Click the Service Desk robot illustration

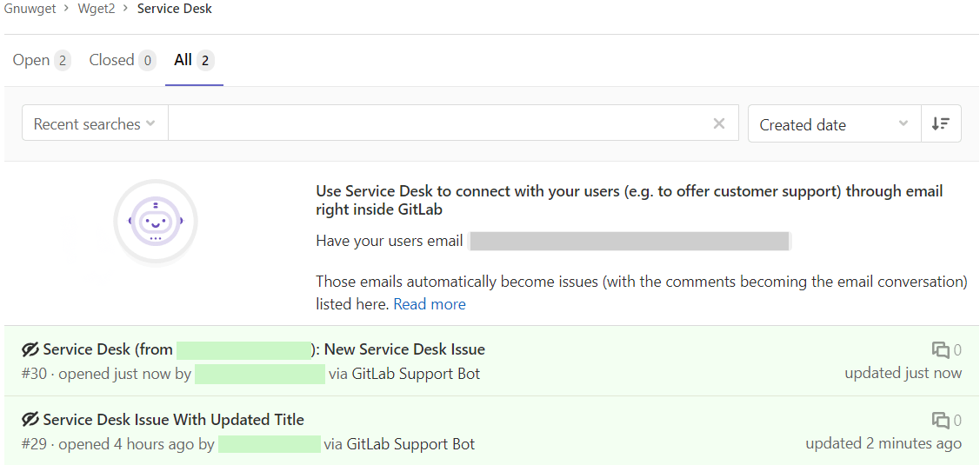point(156,223)
